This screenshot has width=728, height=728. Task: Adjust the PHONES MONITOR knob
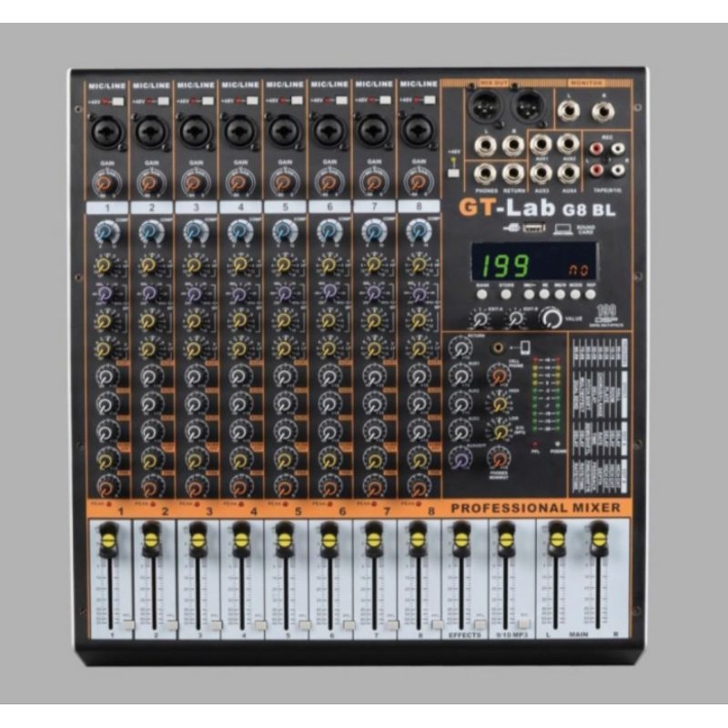pos(499,459)
